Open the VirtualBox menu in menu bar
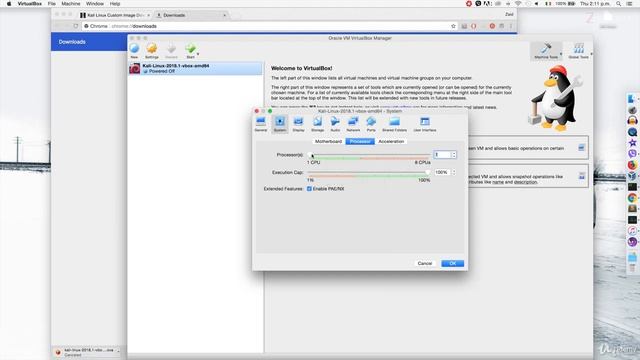 point(30,4)
